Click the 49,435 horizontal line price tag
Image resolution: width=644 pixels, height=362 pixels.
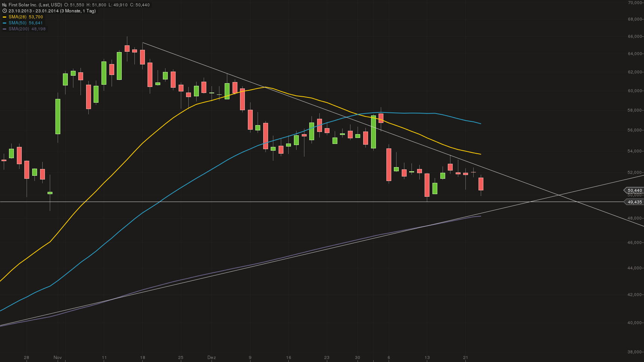coord(634,202)
